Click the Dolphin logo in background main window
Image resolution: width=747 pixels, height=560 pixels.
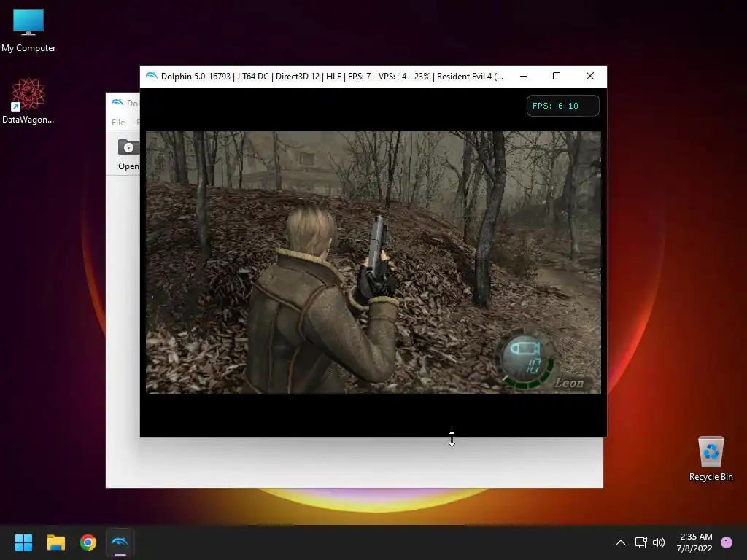[x=117, y=102]
